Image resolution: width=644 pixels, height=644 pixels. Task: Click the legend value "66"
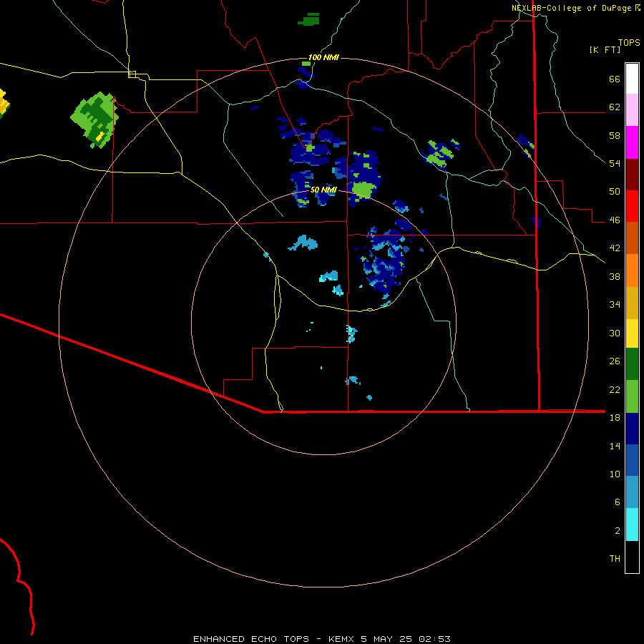click(x=615, y=79)
